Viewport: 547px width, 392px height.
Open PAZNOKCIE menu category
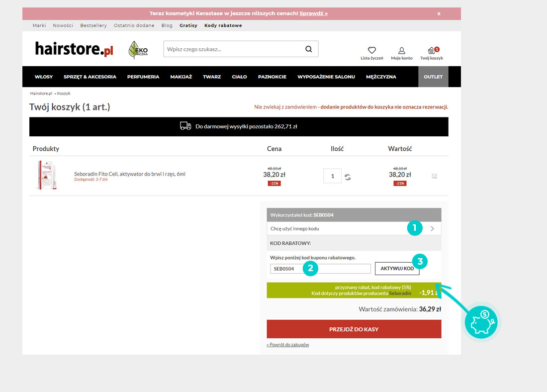[x=272, y=77]
